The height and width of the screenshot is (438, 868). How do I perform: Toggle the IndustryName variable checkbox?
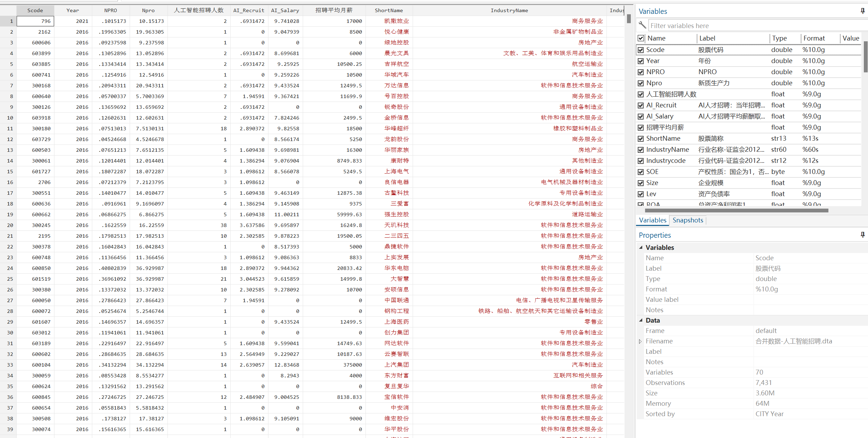tap(641, 150)
